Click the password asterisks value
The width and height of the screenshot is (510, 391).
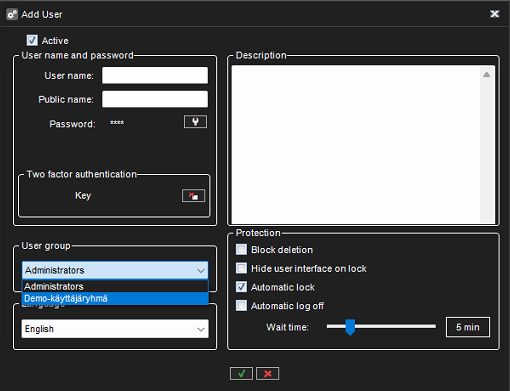117,123
